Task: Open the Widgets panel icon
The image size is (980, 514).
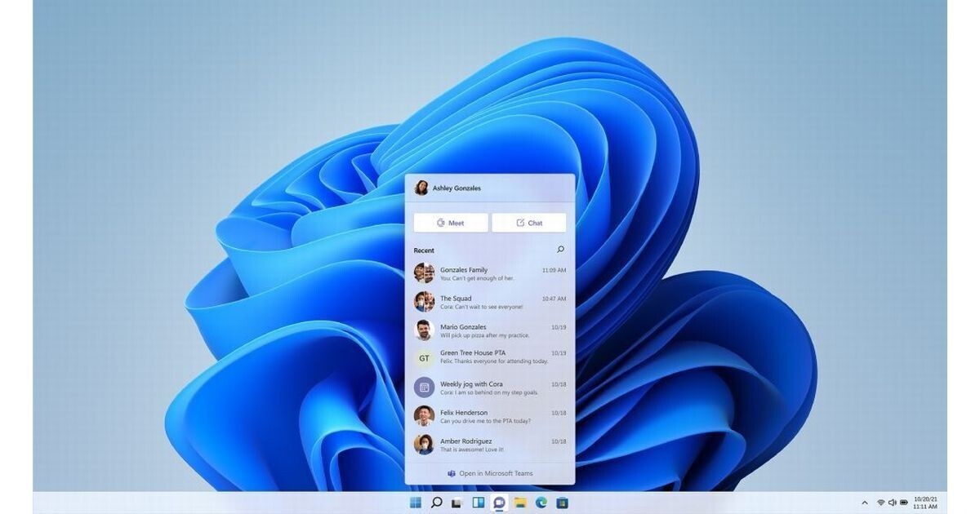Action: (479, 503)
